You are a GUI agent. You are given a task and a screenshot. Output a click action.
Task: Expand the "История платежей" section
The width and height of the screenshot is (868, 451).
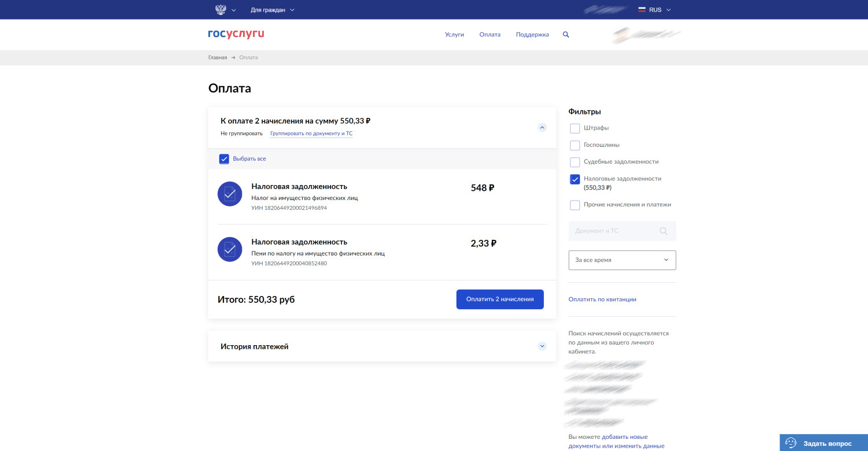(542, 346)
